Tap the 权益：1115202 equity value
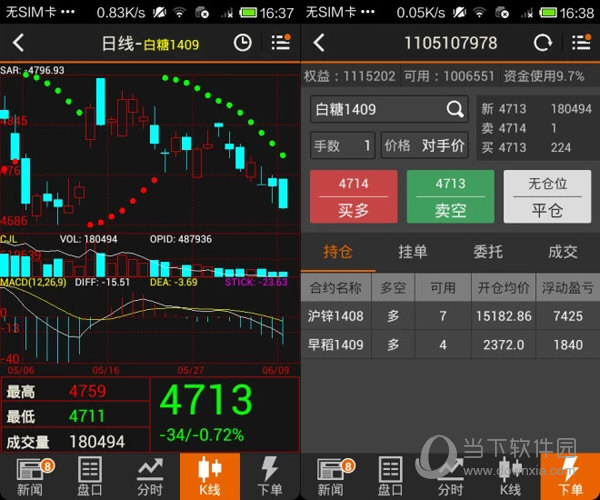Viewport: 600px width, 500px height. [349, 76]
